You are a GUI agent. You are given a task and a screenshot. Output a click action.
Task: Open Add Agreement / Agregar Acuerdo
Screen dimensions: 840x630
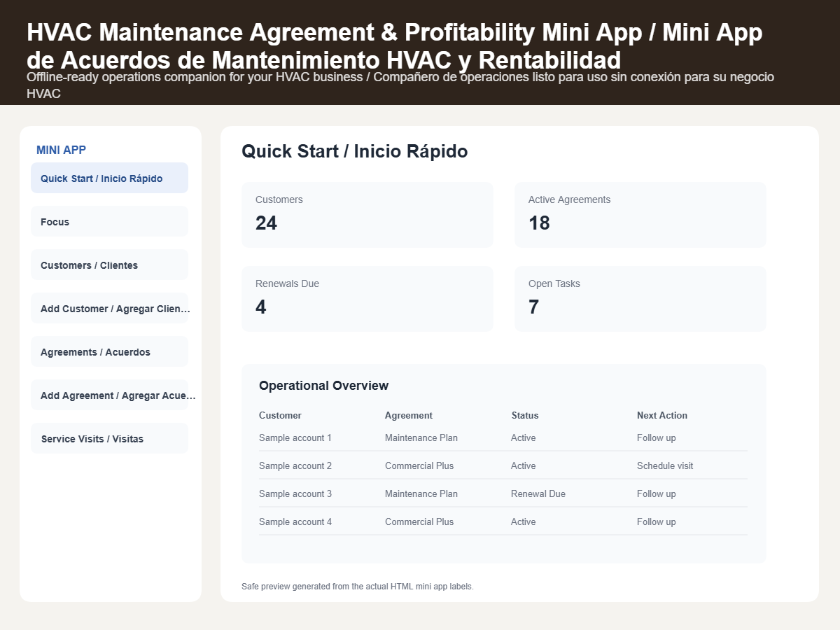pos(109,395)
